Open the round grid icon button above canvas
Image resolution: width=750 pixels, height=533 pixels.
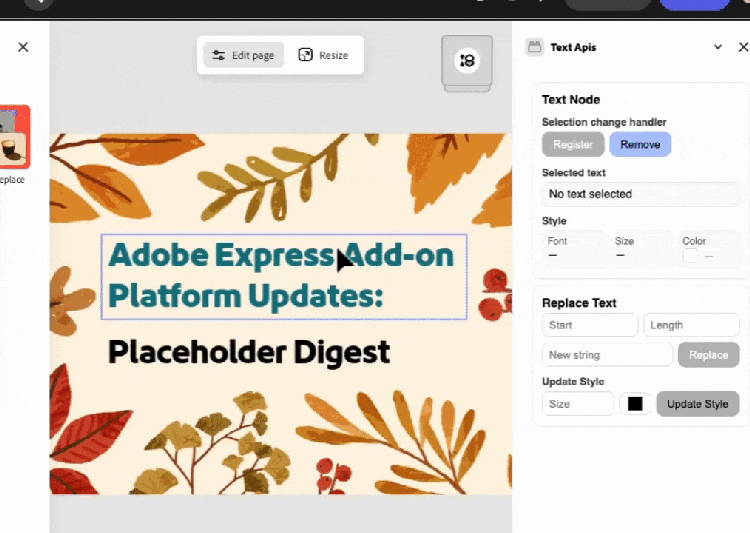[x=467, y=61]
